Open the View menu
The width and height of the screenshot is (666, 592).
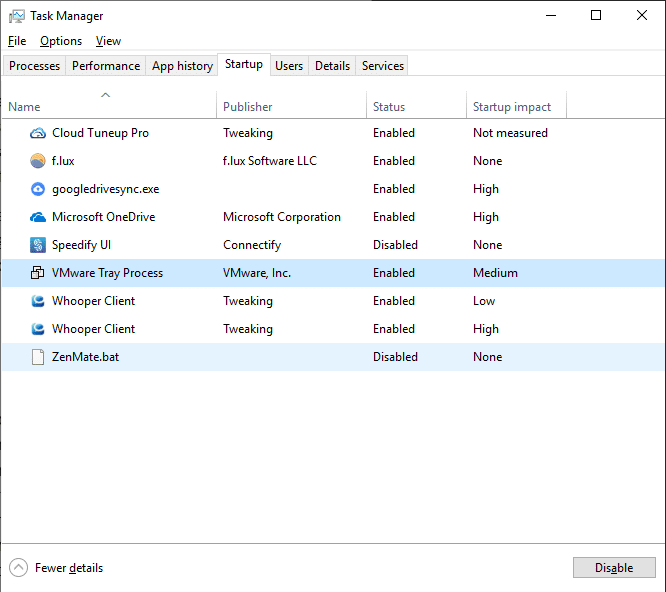pyautogui.click(x=108, y=41)
